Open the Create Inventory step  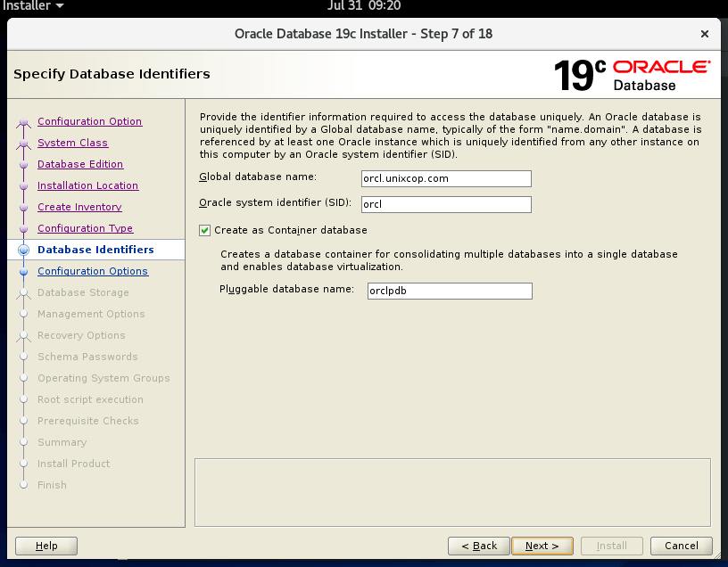point(79,207)
